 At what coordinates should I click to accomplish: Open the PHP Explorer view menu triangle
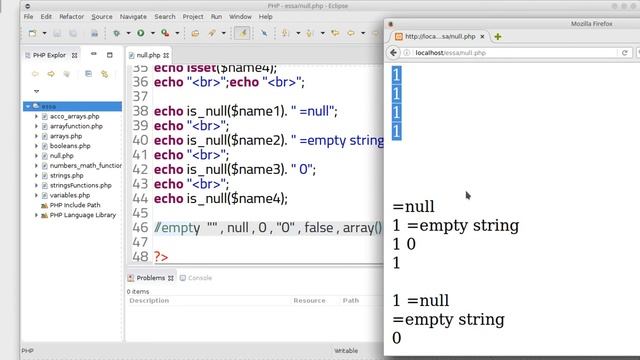click(x=36, y=91)
